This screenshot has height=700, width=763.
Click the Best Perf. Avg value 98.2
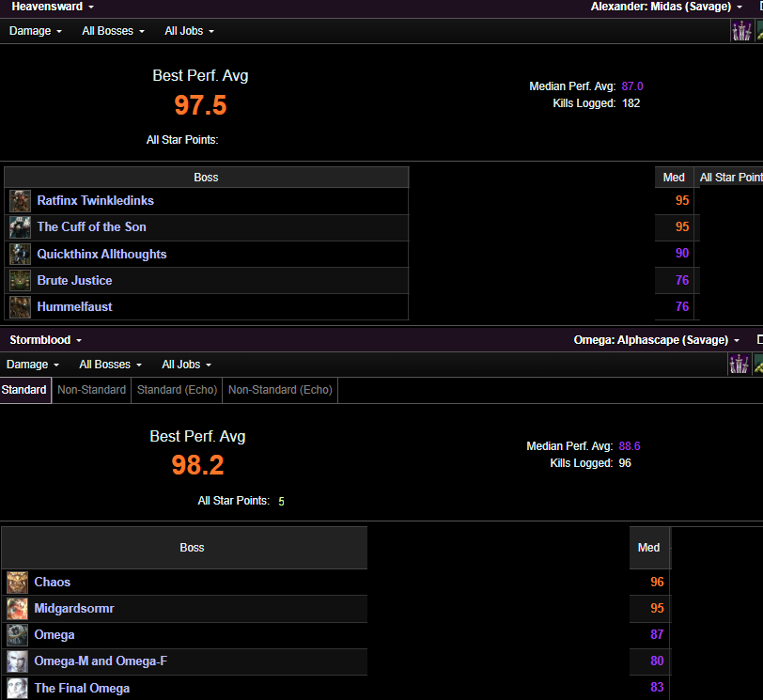point(197,465)
